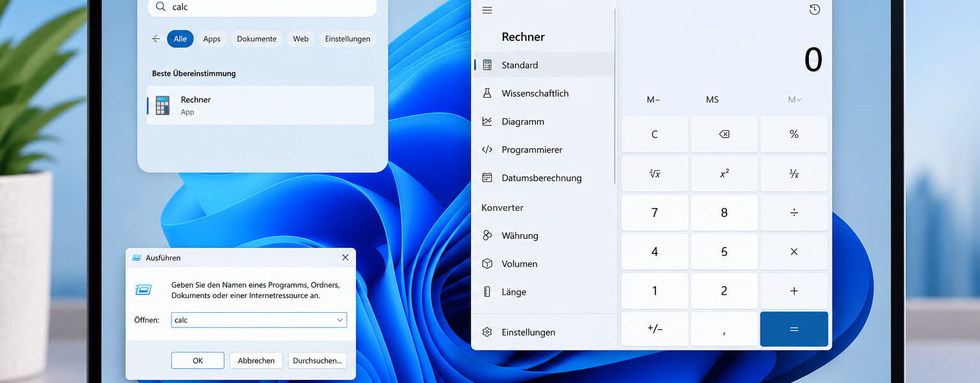
Task: Click the Einstellungen gear icon
Action: [487, 332]
